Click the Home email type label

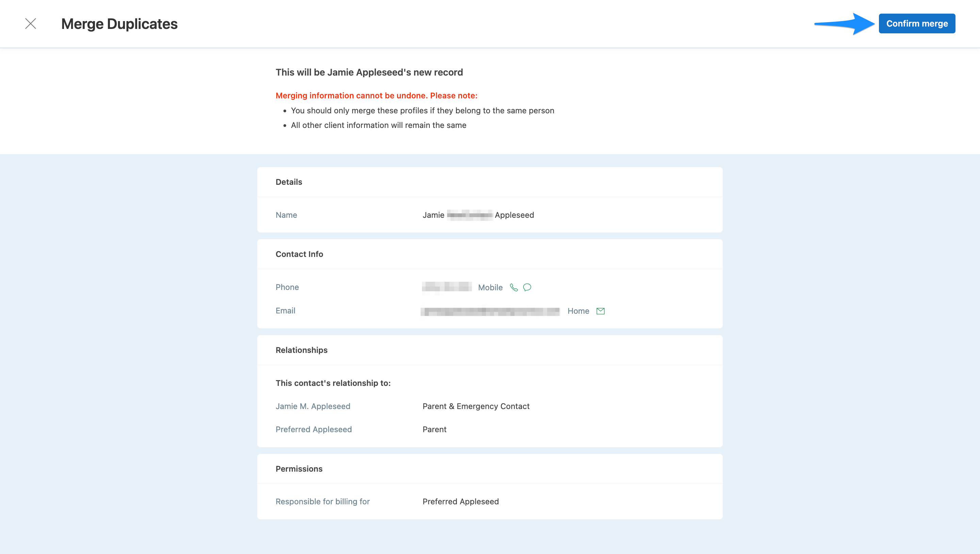click(578, 311)
